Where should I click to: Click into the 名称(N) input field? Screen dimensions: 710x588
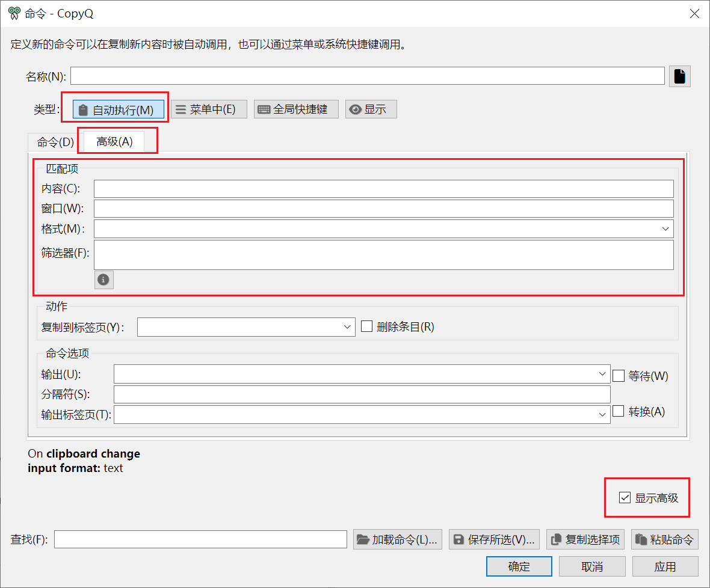coord(367,76)
